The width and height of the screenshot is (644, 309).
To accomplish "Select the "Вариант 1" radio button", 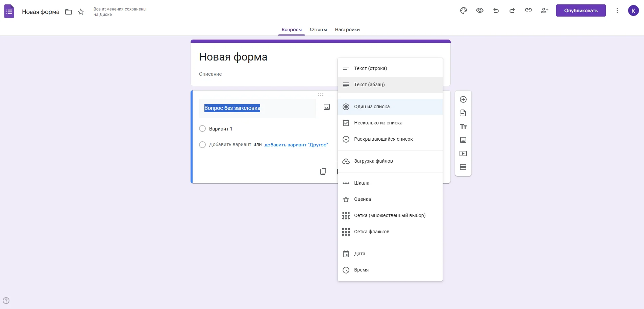I will pos(202,129).
